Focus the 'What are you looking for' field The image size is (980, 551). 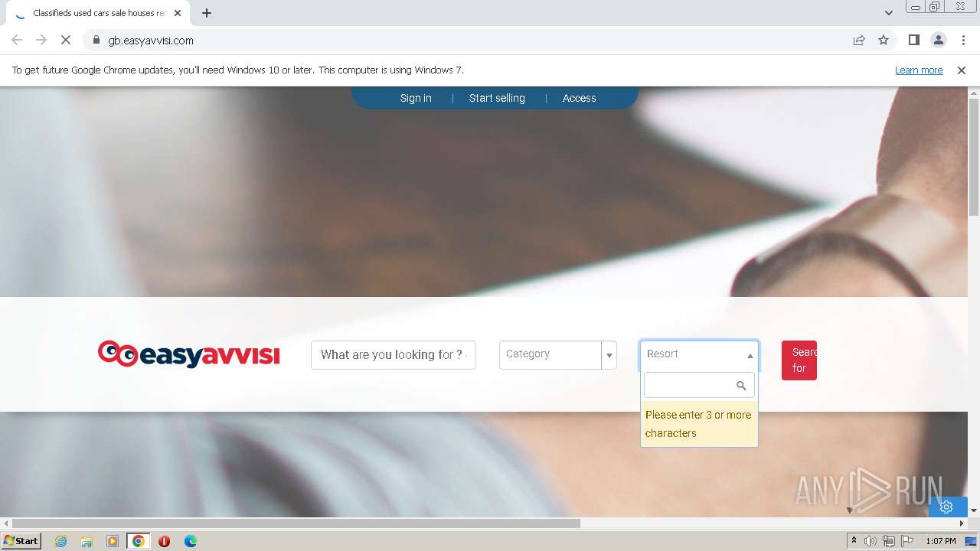[x=394, y=355]
